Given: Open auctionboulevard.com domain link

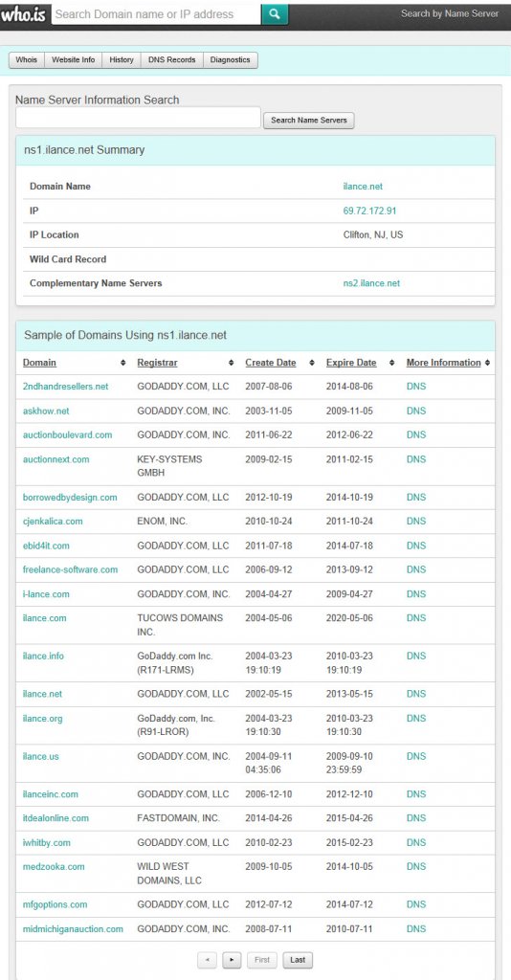Looking at the screenshot, I should (x=68, y=434).
